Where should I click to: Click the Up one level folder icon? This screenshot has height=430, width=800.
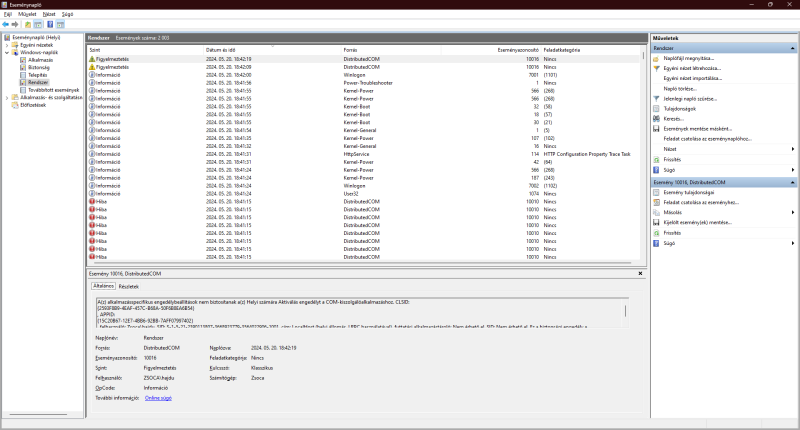[x=28, y=24]
